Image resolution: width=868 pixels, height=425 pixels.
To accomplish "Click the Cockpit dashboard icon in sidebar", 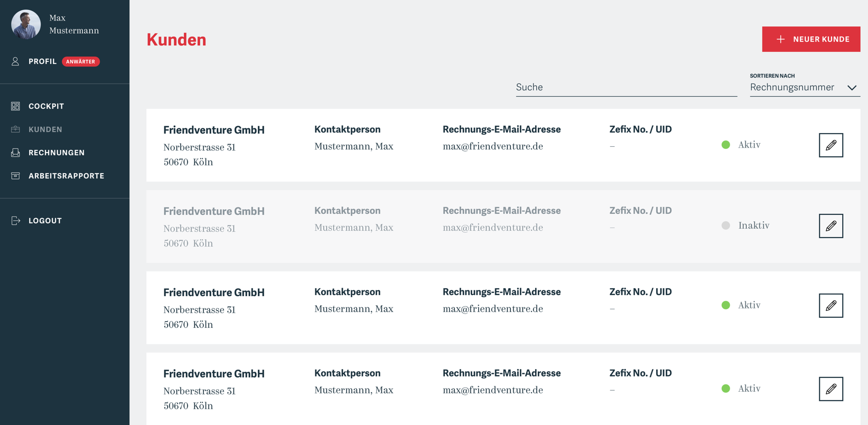I will pyautogui.click(x=15, y=106).
